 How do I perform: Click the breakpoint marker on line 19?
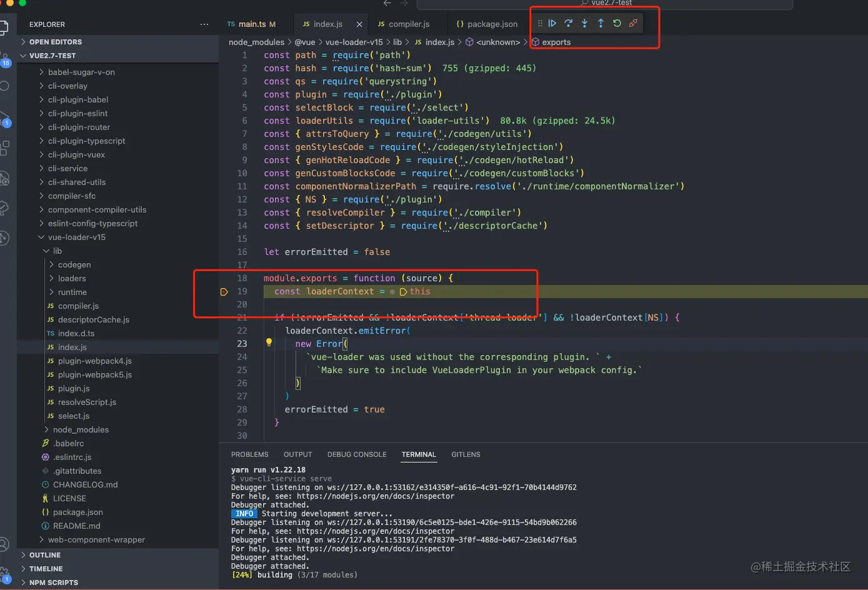pyautogui.click(x=224, y=291)
